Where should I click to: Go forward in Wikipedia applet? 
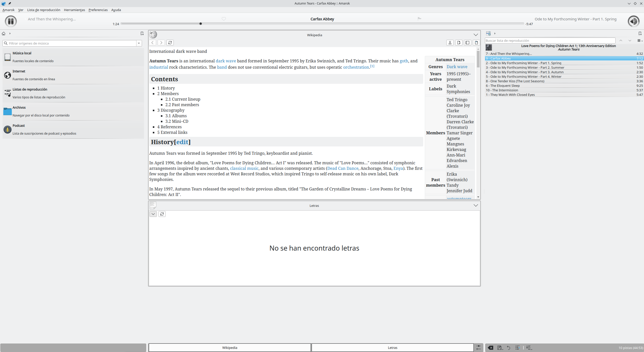click(161, 43)
